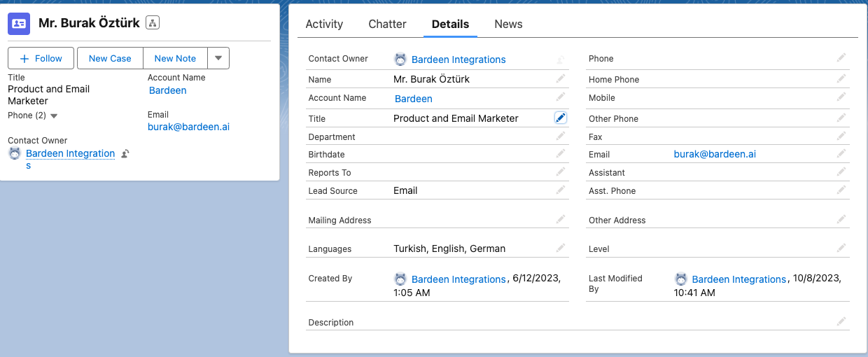
Task: Open the contact hierarchy icon
Action: (x=153, y=23)
